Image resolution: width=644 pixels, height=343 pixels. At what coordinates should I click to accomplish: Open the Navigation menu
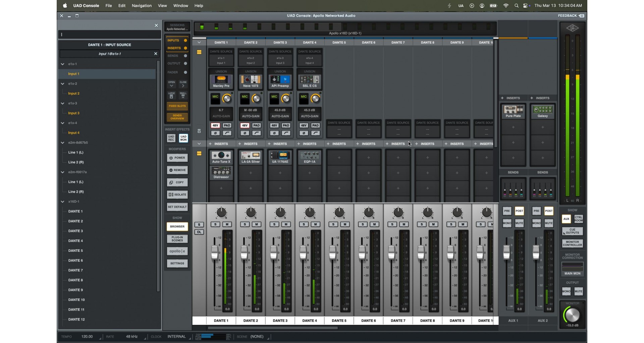tap(142, 6)
